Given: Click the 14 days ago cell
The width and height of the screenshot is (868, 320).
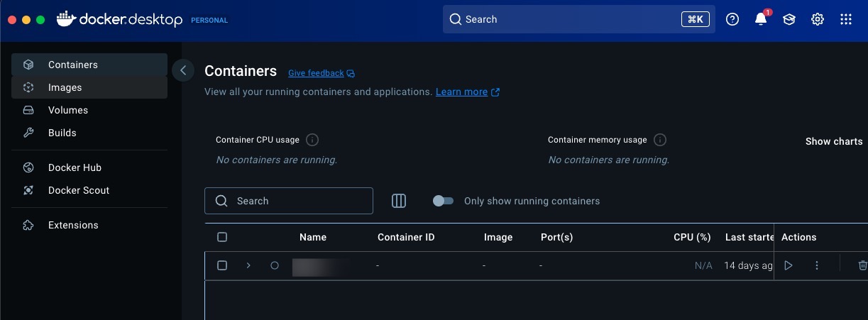Looking at the screenshot, I should click(x=749, y=265).
